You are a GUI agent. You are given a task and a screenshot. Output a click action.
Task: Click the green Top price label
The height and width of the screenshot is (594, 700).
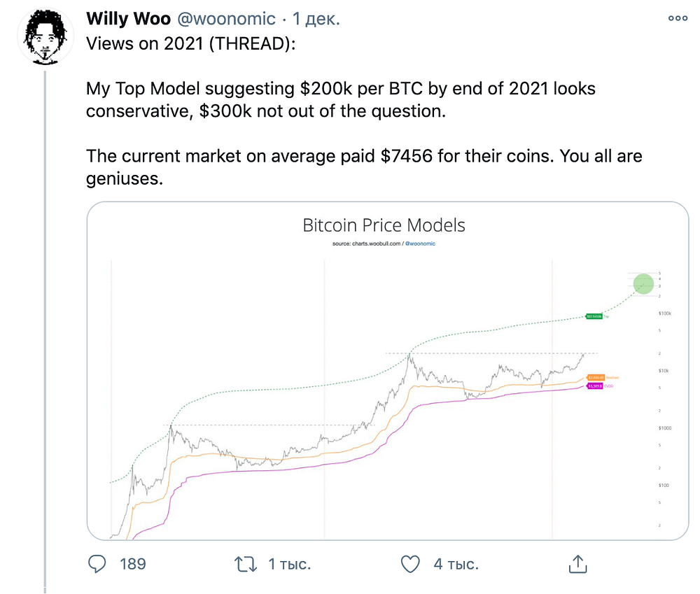[x=594, y=316]
